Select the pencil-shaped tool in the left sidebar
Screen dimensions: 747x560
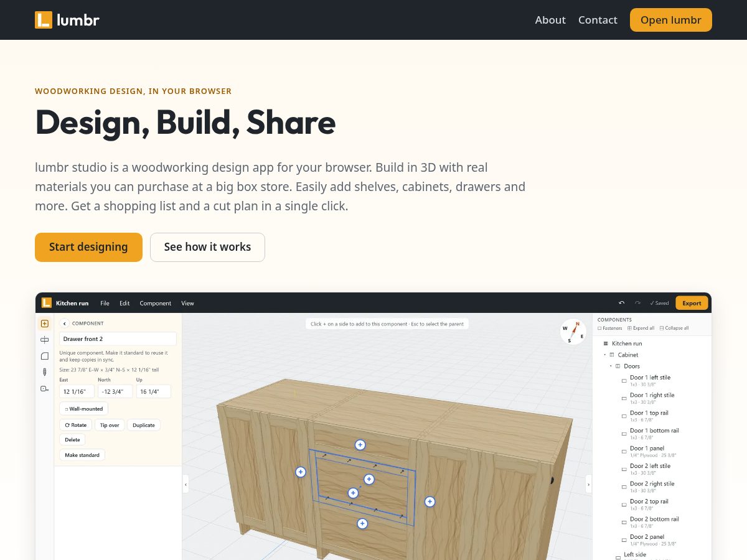coord(44,372)
